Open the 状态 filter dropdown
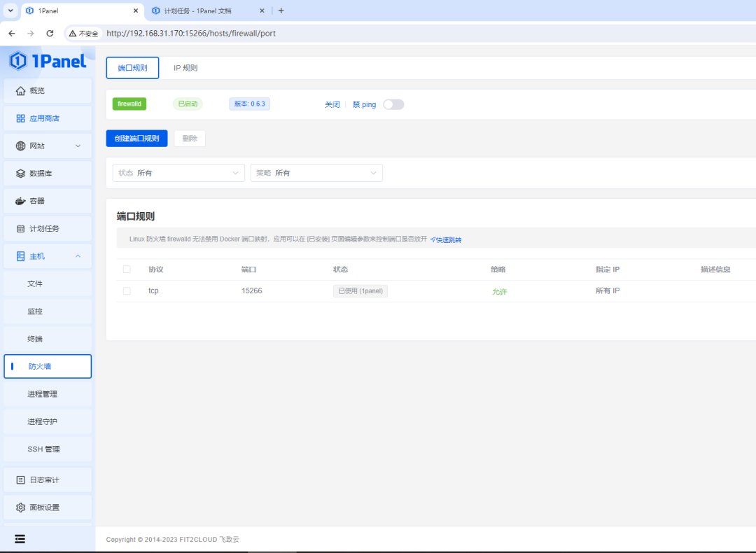This screenshot has width=756, height=553. tap(178, 172)
